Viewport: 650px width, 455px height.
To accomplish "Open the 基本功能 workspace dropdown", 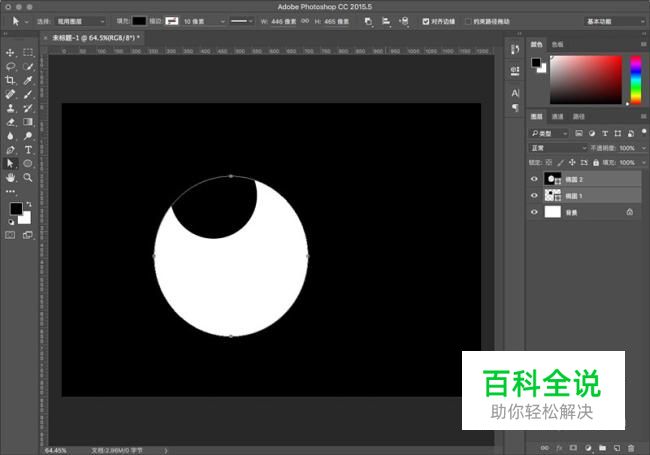I will [x=614, y=21].
